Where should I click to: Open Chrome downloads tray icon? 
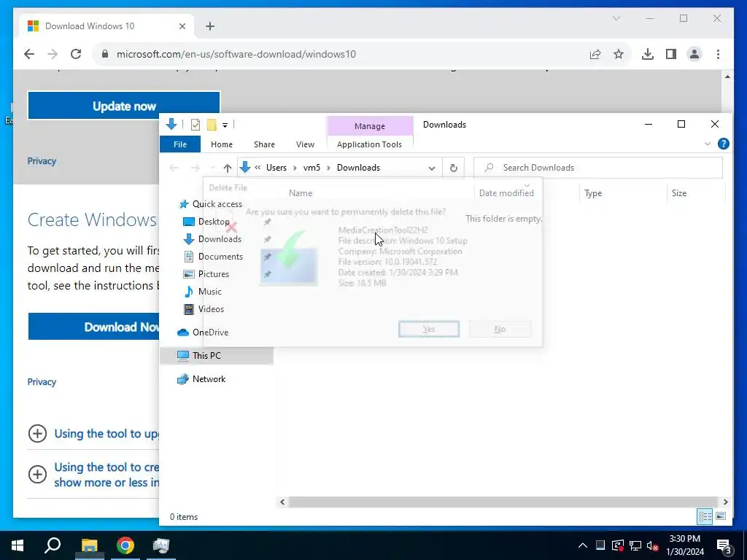(x=648, y=54)
